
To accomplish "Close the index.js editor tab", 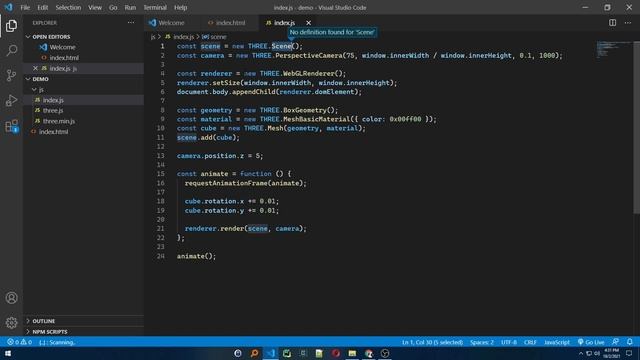I will pyautogui.click(x=309, y=23).
